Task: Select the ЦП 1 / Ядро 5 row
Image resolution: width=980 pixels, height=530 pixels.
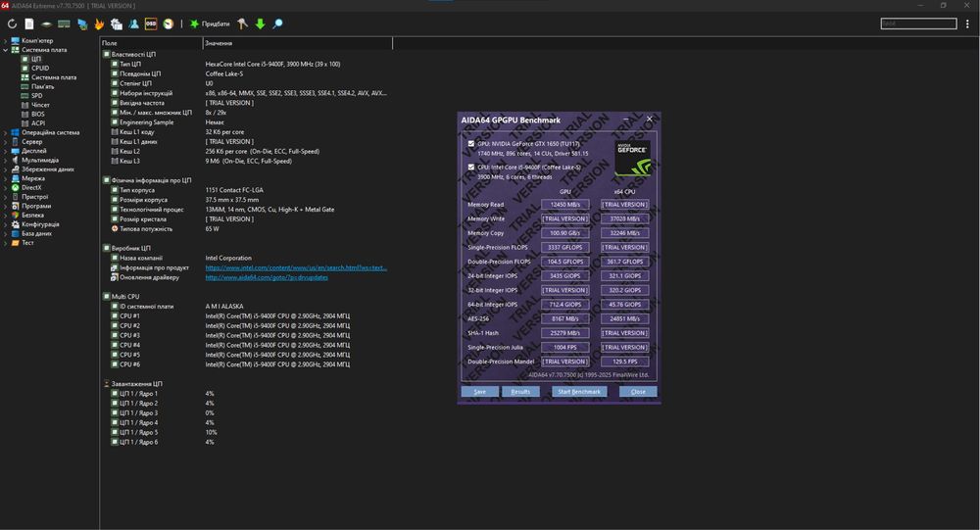Action: pyautogui.click(x=246, y=432)
